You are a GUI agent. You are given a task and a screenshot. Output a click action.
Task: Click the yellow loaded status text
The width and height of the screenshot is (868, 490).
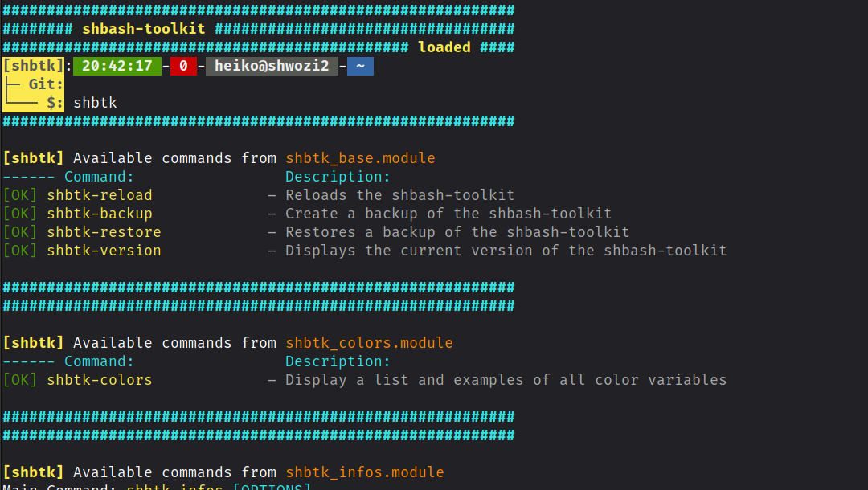(444, 47)
